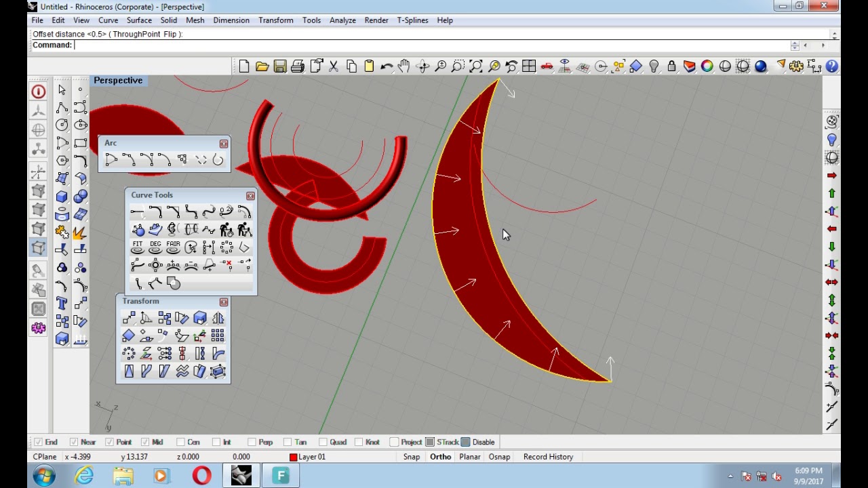Viewport: 868px width, 488px height.
Task: Select the Pan hand tool
Action: coord(404,66)
